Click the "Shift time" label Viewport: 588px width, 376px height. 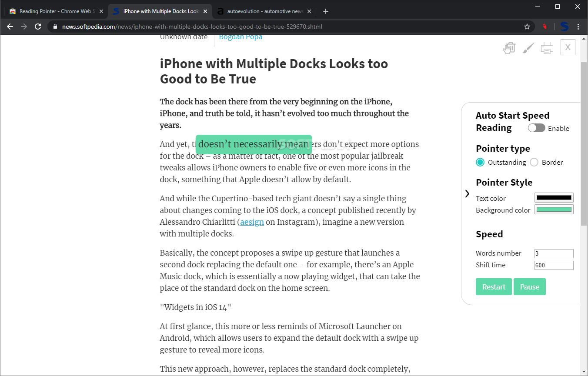pos(491,265)
